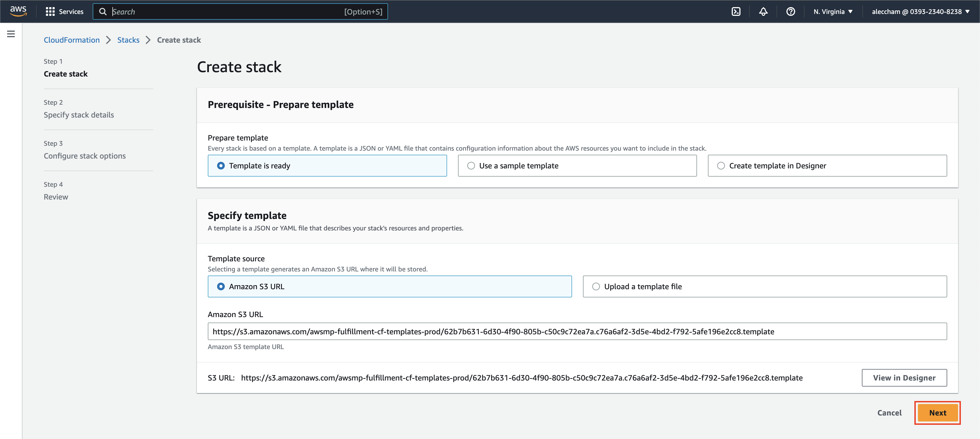Click the help question mark icon

coord(791,11)
